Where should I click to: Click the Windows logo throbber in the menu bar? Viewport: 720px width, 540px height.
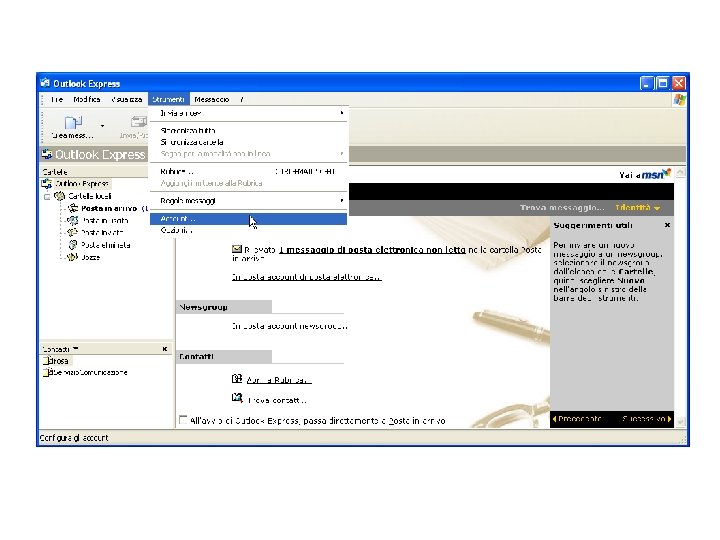pyautogui.click(x=679, y=100)
